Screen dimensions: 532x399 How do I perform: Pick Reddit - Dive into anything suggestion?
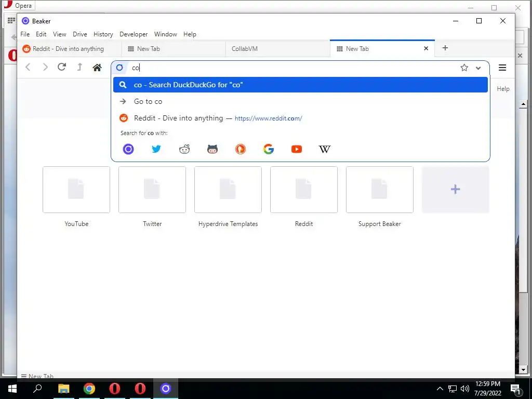(300, 118)
